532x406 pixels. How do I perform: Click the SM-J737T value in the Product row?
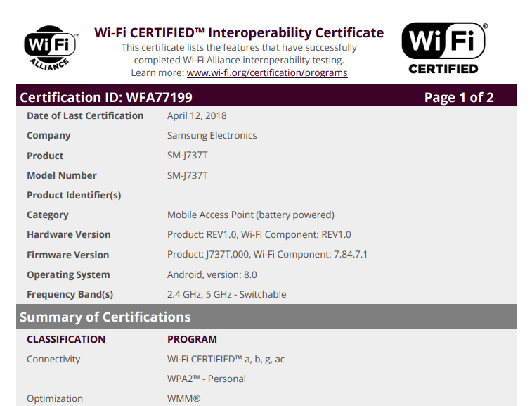click(187, 156)
